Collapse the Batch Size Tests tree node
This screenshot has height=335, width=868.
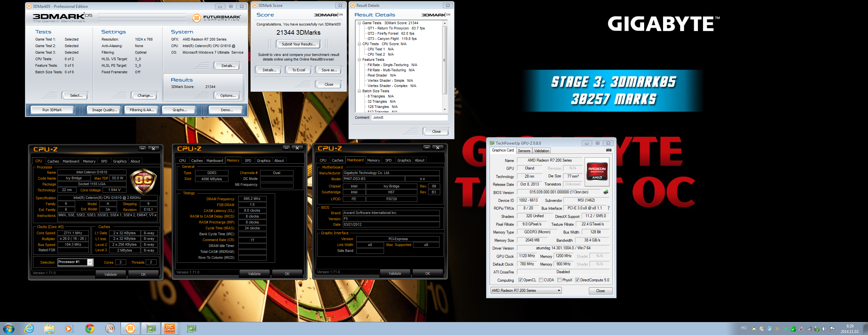click(359, 91)
